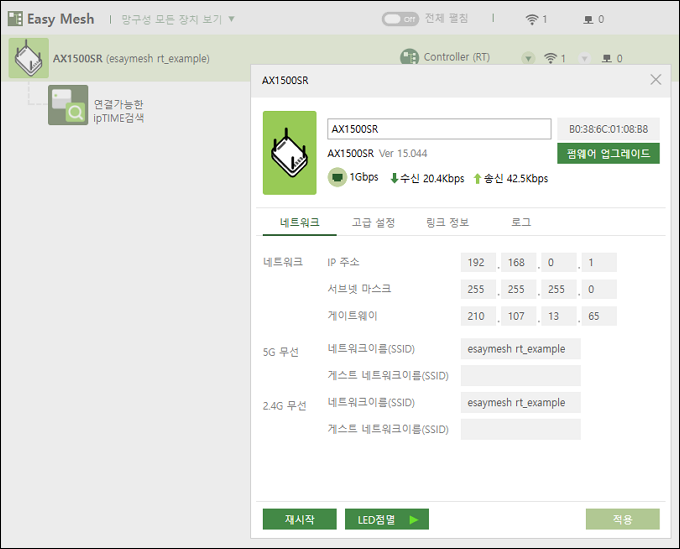Click wifi icon on AX1500SR row

(x=550, y=58)
